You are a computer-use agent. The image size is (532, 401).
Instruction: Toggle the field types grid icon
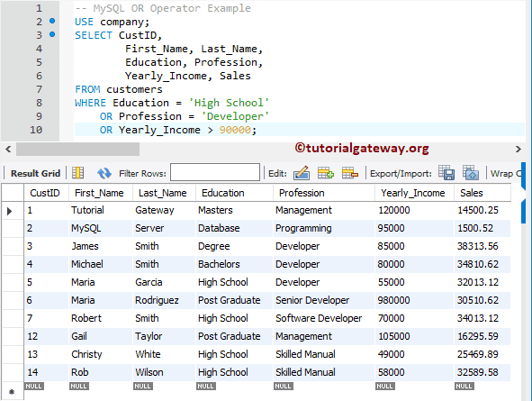click(x=77, y=173)
